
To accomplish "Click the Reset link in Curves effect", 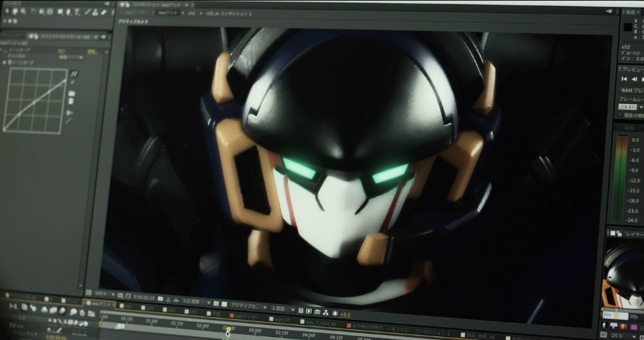I will pos(60,52).
